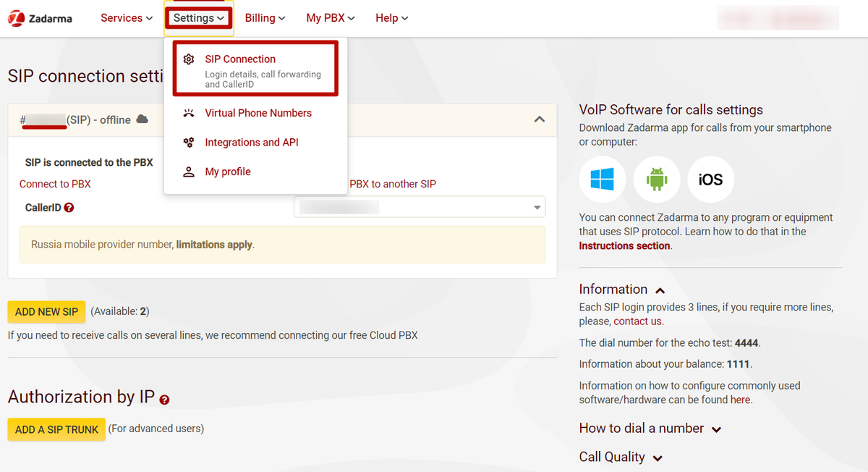Screen dimensions: 868x472
Task: Open the Billing menu
Action: coord(265,18)
